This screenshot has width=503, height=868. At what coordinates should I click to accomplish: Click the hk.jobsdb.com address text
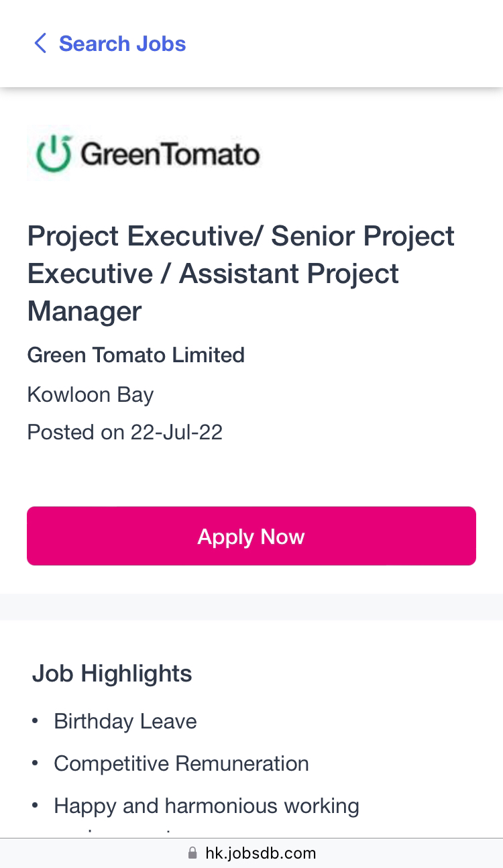(x=260, y=853)
